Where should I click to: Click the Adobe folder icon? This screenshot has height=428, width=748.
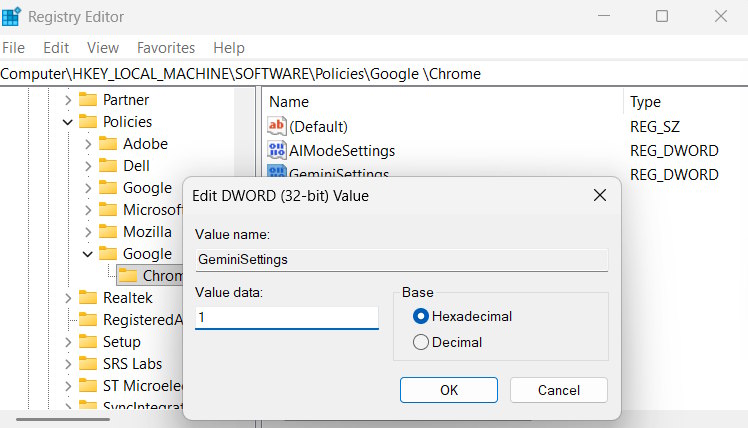108,143
